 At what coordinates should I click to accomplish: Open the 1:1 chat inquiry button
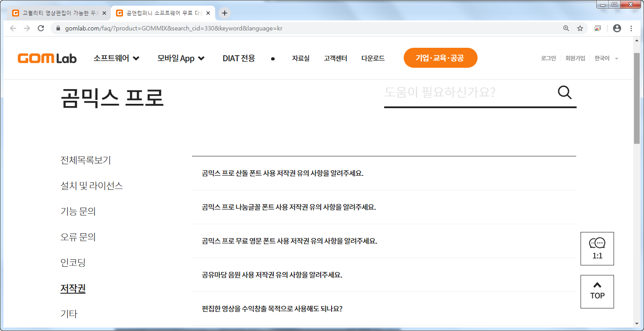click(597, 248)
